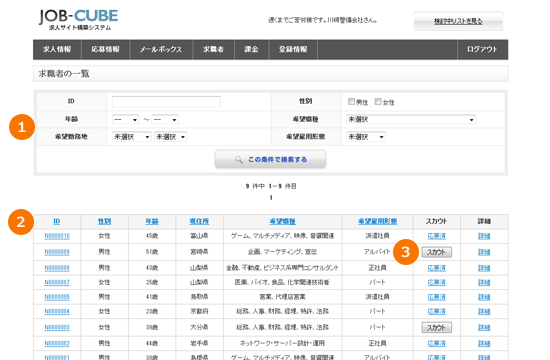Screen dimensions: 550x360
Task: Check the 男性 gender checkbox
Action: (x=351, y=101)
